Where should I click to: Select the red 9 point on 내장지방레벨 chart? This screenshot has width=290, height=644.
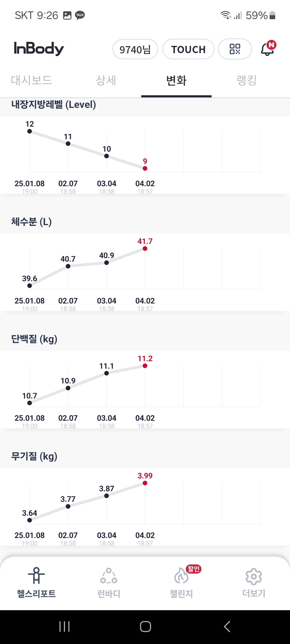coord(145,168)
